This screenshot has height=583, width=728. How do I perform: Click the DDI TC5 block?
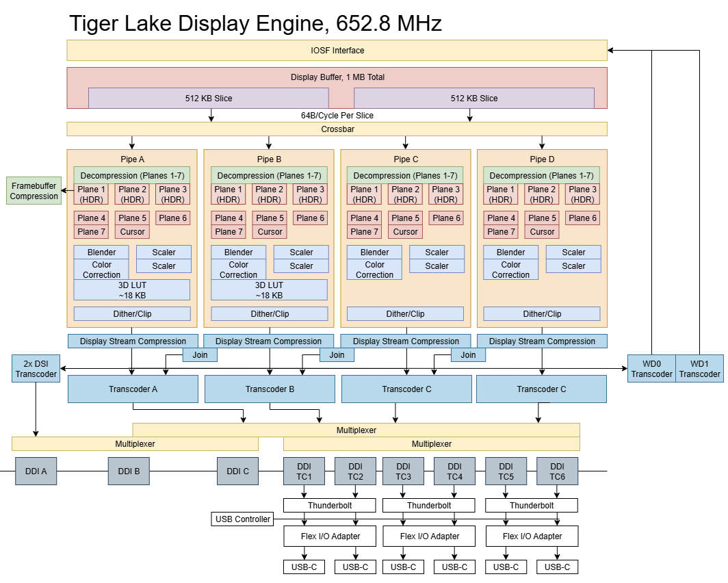[506, 471]
